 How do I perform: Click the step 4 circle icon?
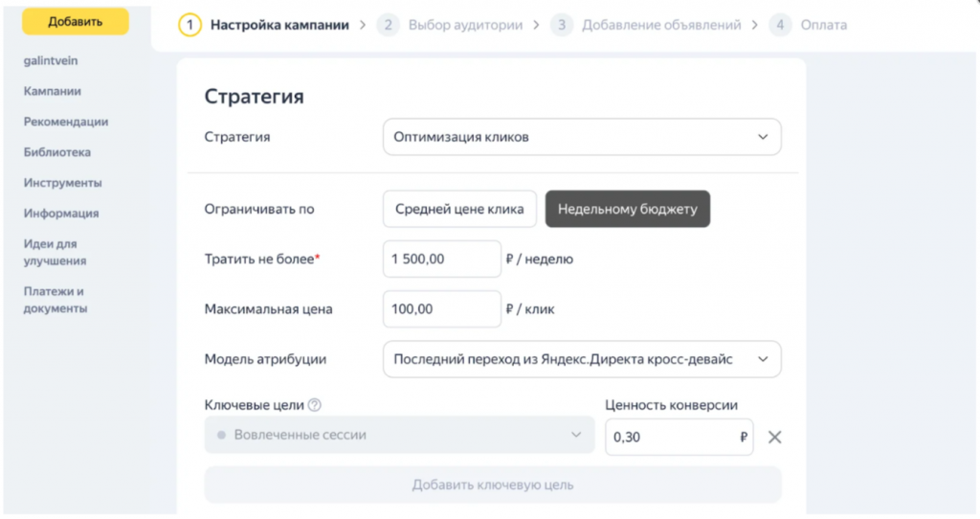click(780, 25)
